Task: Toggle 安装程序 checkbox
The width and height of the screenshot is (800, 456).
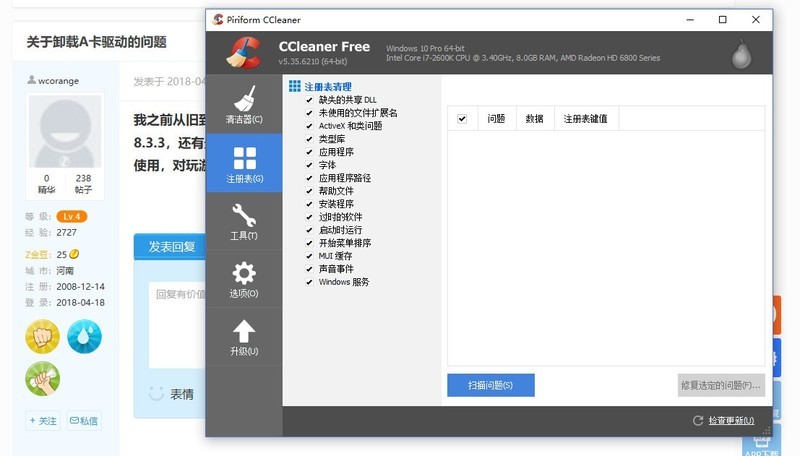Action: click(309, 204)
